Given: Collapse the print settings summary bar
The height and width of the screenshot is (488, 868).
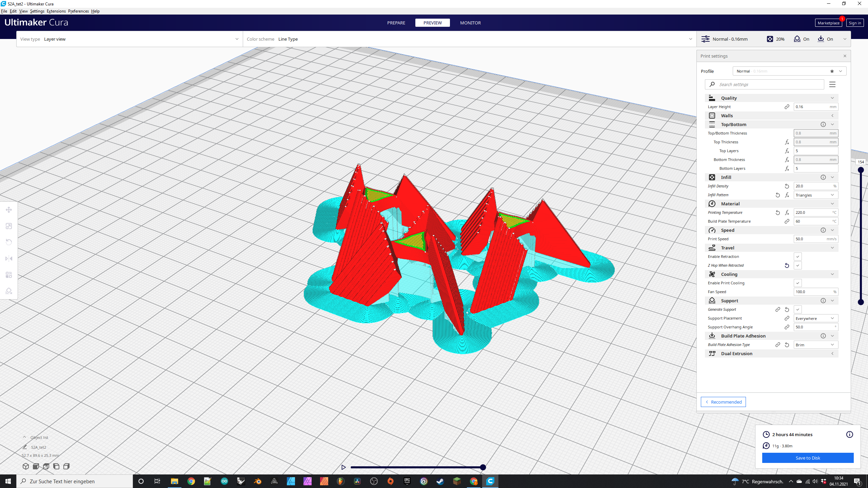Looking at the screenshot, I should [x=845, y=39].
